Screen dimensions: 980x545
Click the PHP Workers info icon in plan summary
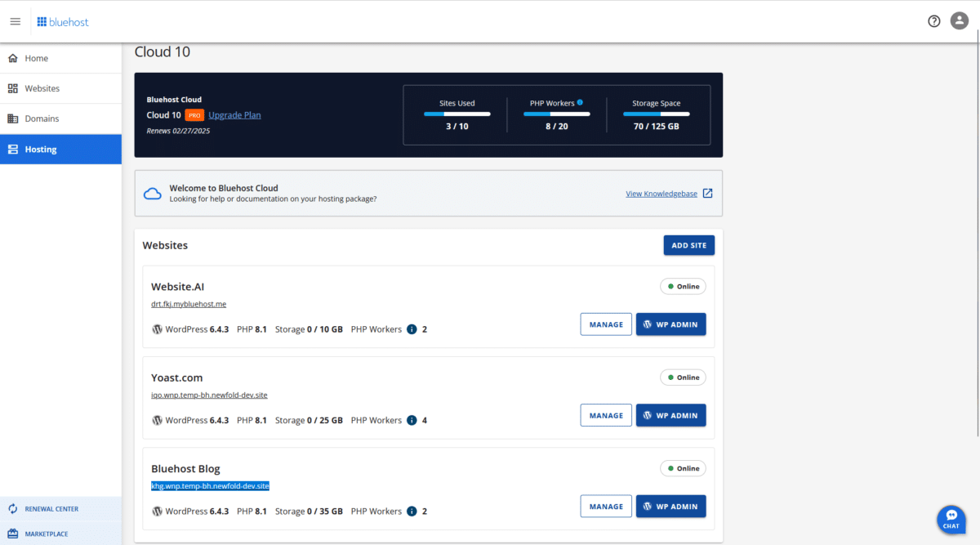click(580, 103)
